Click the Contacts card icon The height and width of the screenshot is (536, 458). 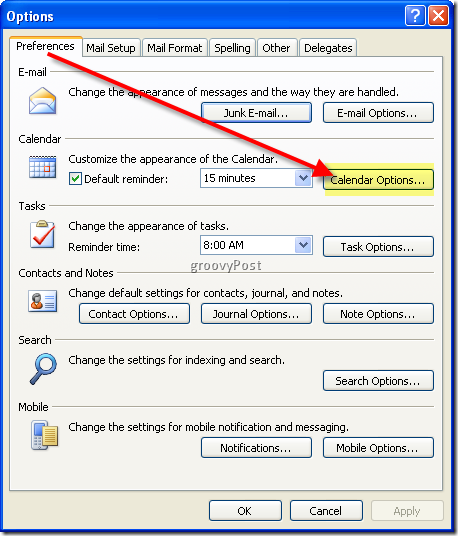[43, 301]
